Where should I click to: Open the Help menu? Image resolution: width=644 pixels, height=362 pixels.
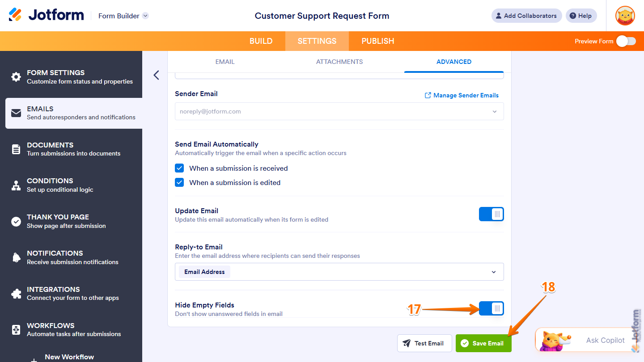pos(581,16)
